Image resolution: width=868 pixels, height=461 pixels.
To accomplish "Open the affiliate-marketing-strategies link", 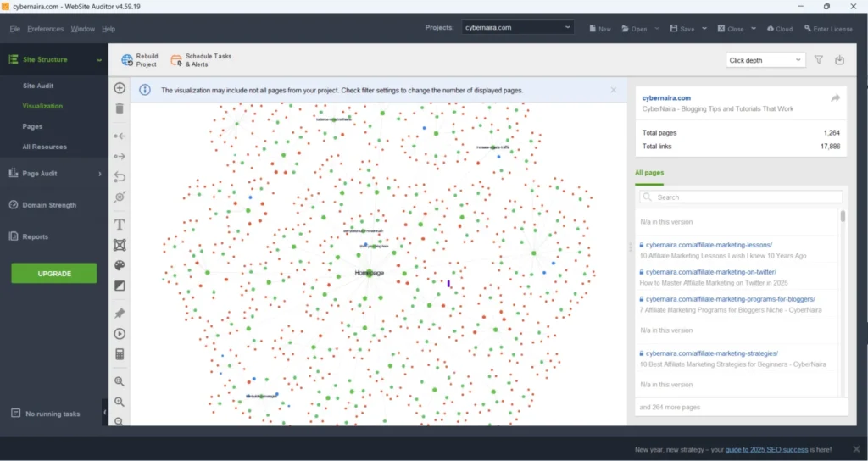I will pyautogui.click(x=712, y=353).
